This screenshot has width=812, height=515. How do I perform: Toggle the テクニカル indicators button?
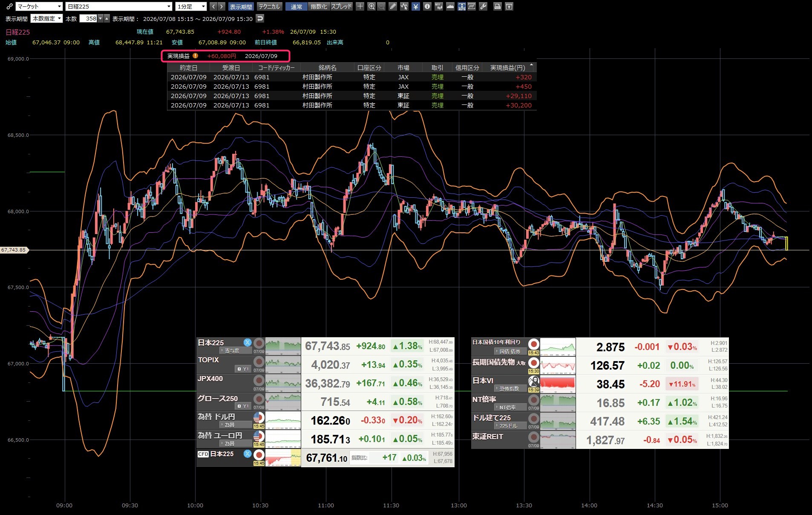point(269,6)
